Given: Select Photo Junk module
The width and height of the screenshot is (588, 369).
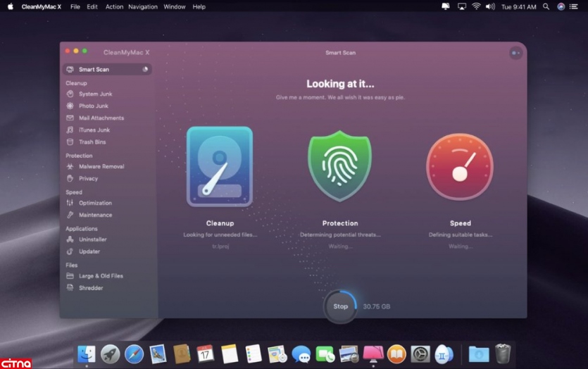Looking at the screenshot, I should 93,106.
